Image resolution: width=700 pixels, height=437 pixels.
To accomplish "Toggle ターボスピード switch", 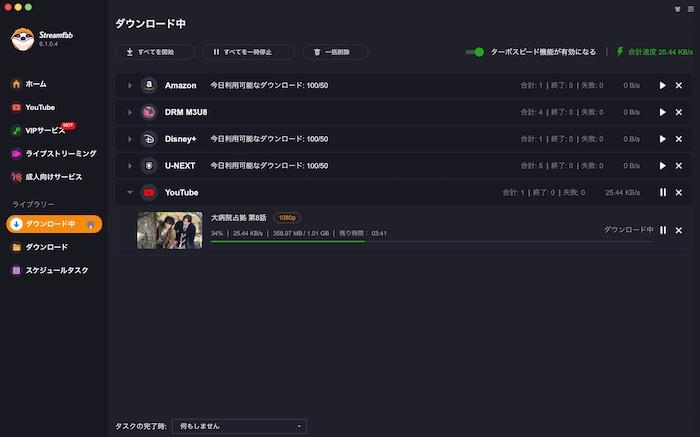I will pos(475,52).
